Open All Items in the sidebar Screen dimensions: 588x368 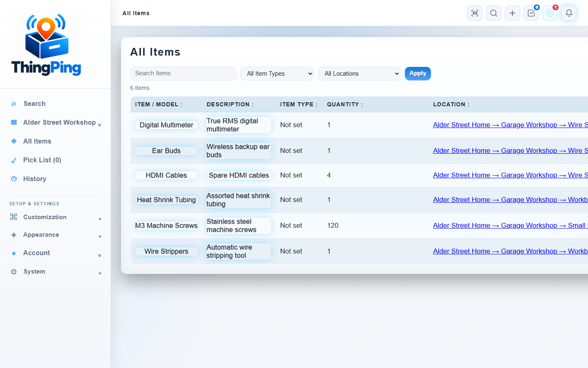37,141
